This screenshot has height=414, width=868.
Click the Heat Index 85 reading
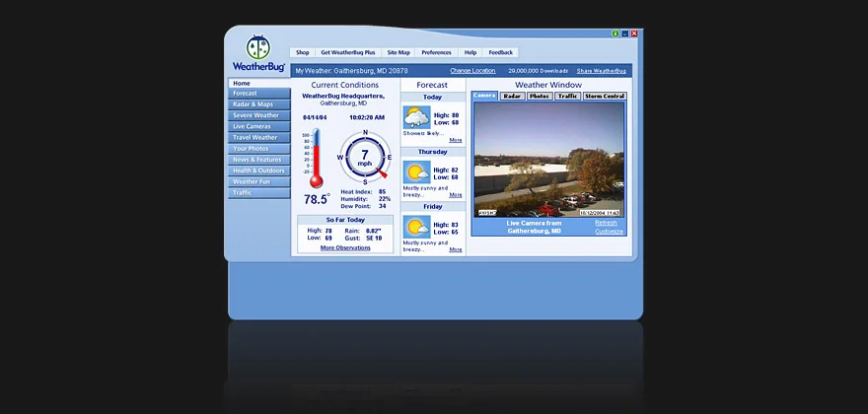click(x=364, y=192)
